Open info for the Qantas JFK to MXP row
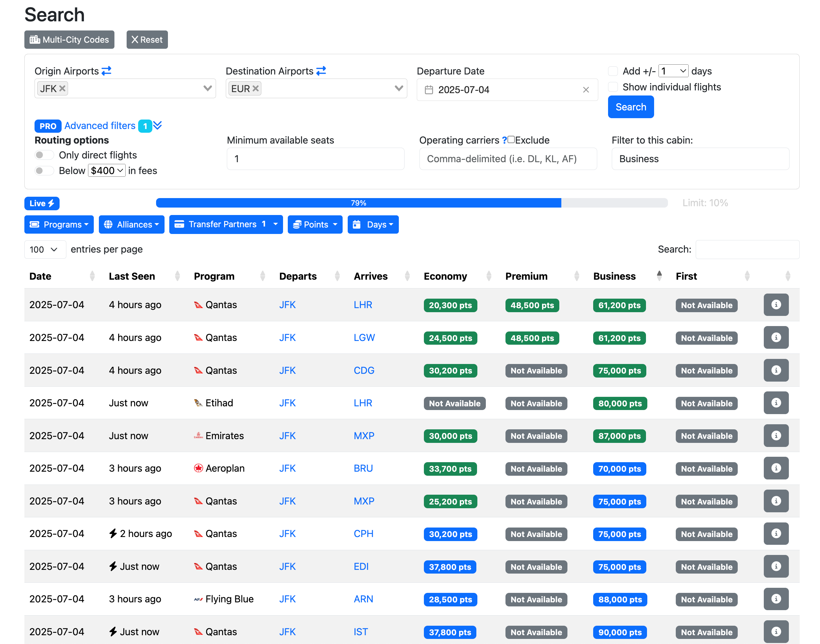 776,501
